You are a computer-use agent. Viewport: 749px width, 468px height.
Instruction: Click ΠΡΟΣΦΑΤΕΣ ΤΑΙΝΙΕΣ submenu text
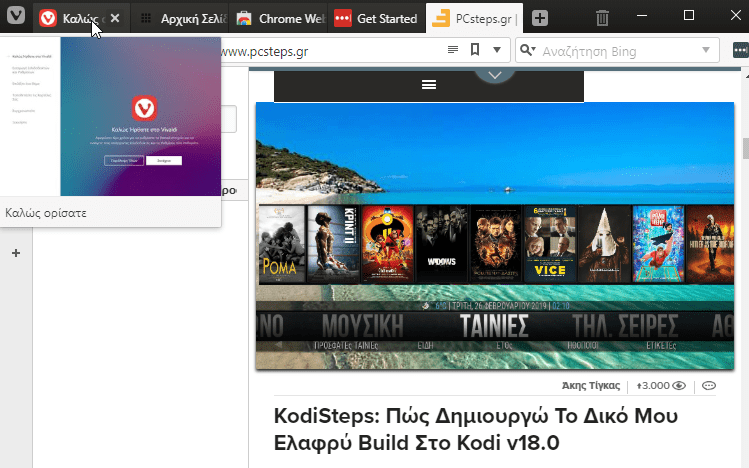pos(346,345)
